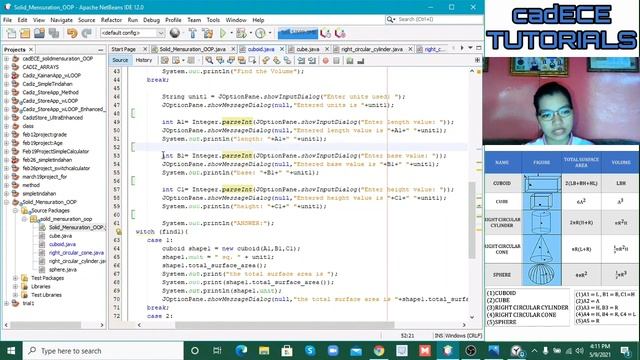
Task: Click the Windows taskbar search box
Action: click(103, 351)
